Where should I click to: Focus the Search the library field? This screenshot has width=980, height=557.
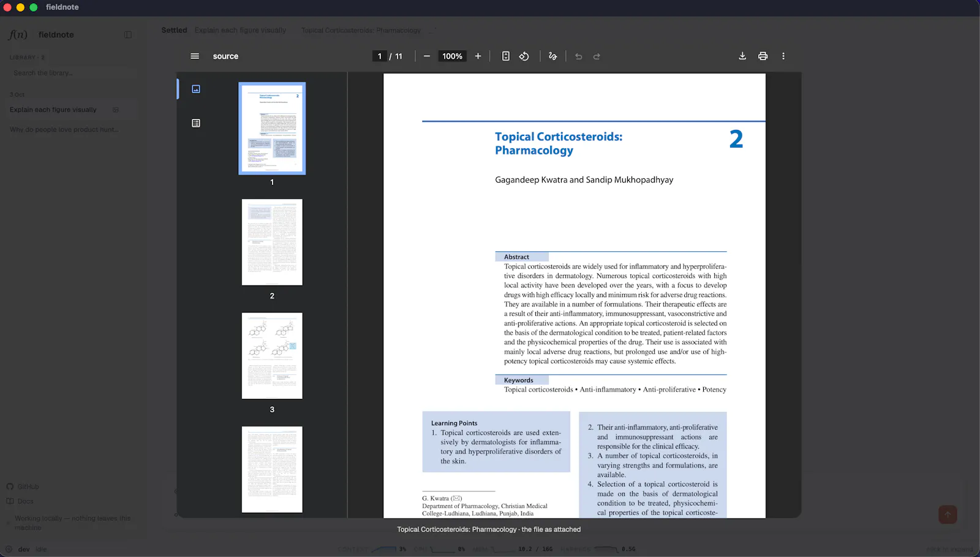pyautogui.click(x=72, y=73)
